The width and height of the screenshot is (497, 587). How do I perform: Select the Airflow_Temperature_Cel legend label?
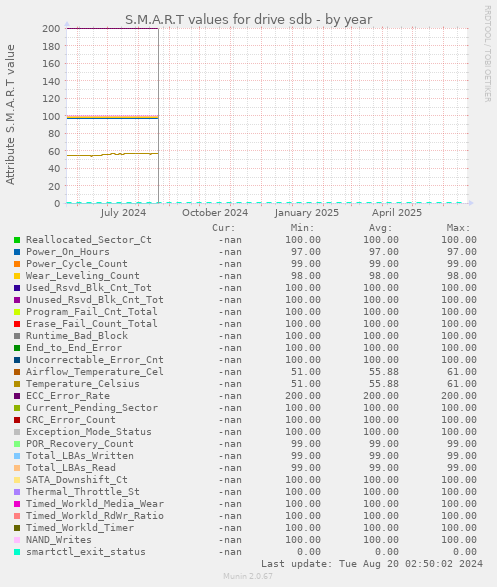[x=94, y=372]
